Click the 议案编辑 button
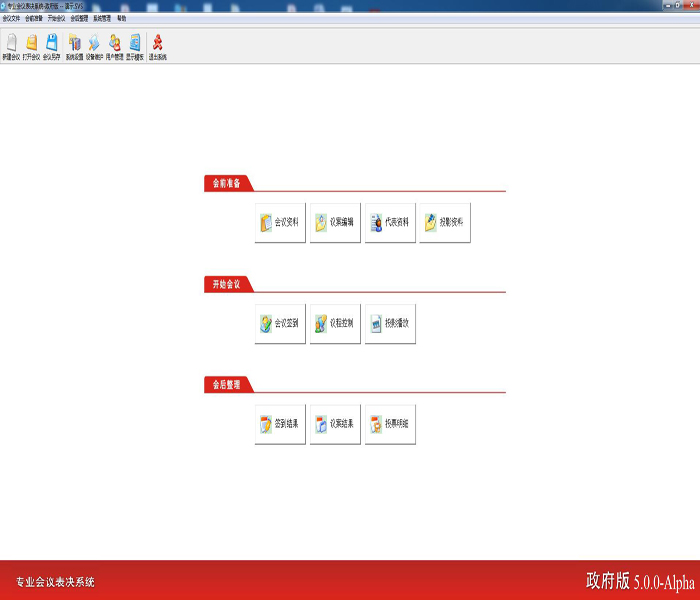The width and height of the screenshot is (700, 600). point(335,223)
